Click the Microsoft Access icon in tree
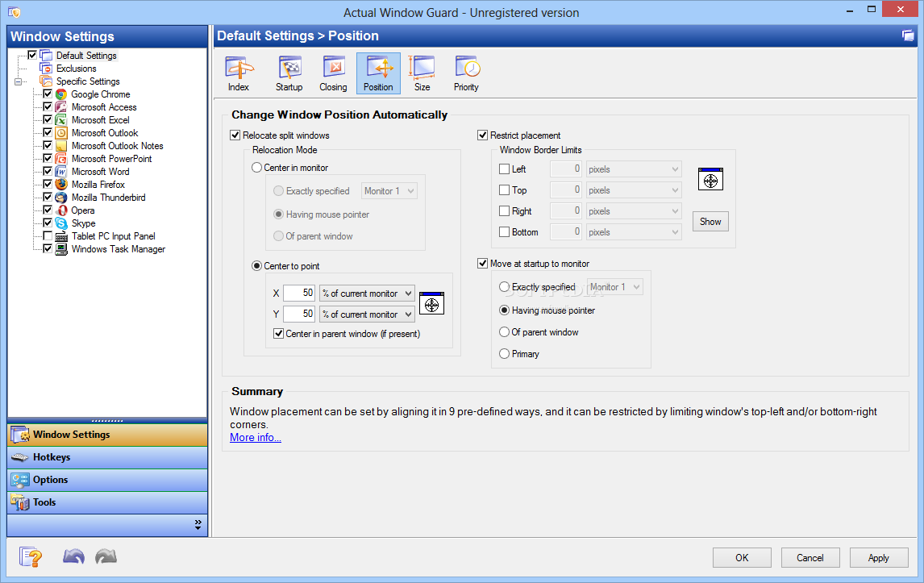The height and width of the screenshot is (583, 924). tap(61, 107)
